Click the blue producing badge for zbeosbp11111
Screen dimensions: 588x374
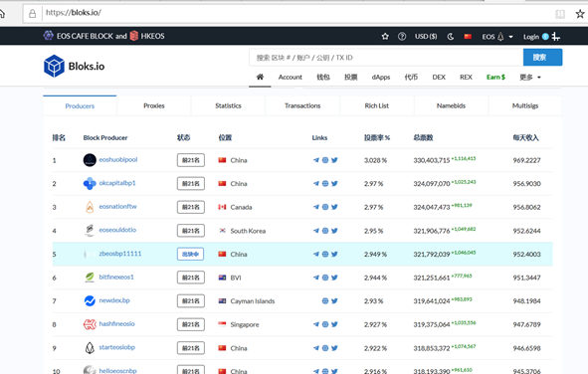(190, 254)
